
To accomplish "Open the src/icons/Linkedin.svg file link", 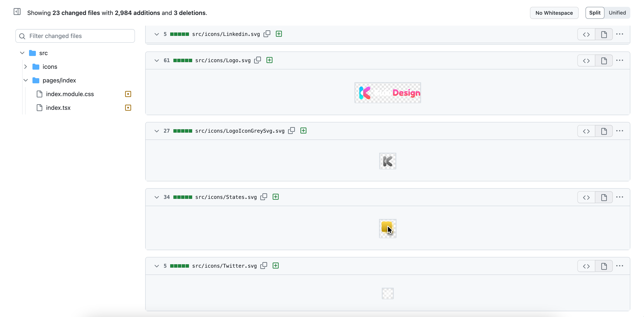I will pyautogui.click(x=226, y=34).
